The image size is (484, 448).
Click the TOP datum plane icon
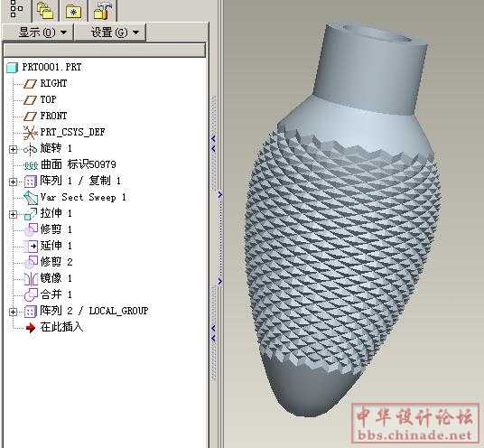(30, 99)
